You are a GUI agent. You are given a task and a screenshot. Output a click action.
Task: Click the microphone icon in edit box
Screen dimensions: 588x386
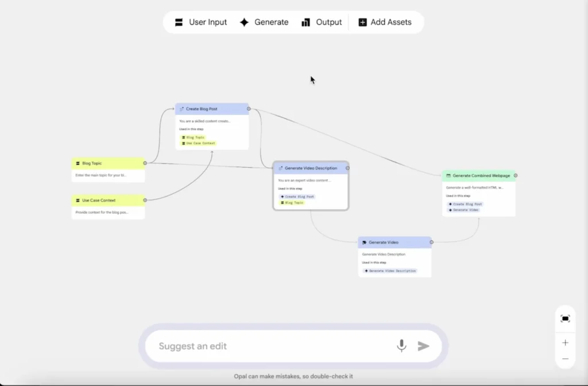401,345
